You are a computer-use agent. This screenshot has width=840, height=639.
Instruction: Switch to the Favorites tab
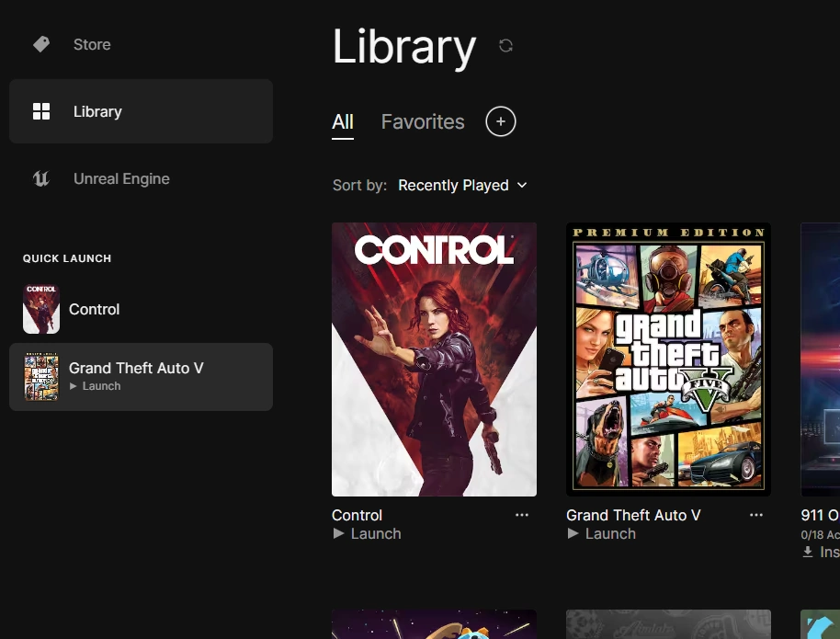[423, 121]
